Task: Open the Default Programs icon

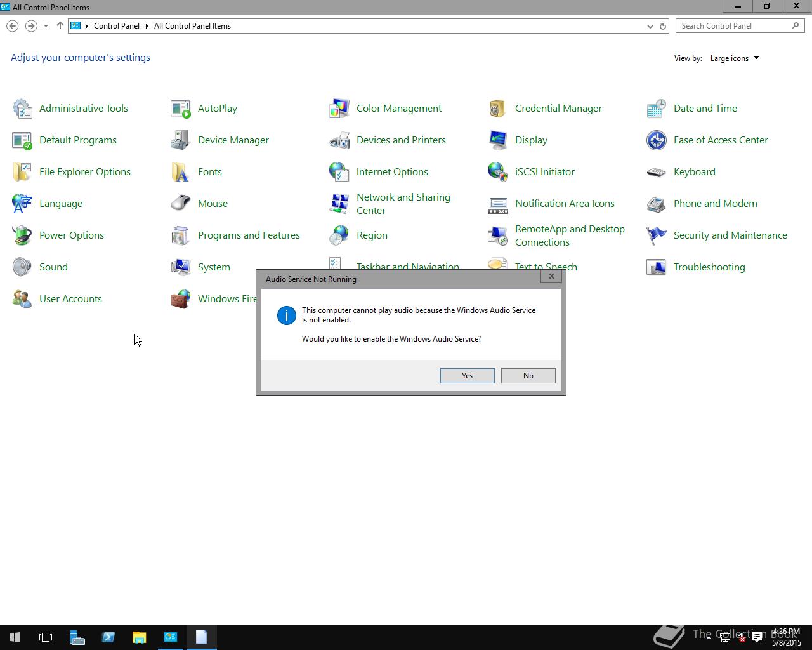Action: [22, 140]
